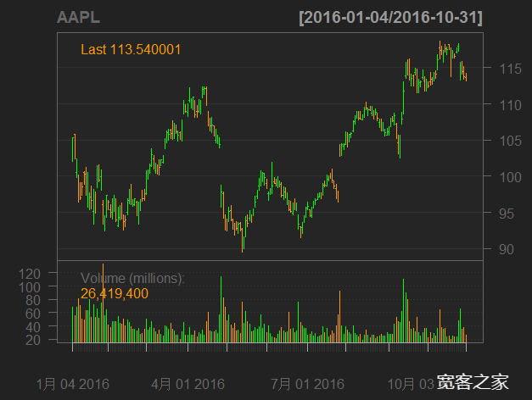Image resolution: width=532 pixels, height=400 pixels.
Task: Click the 7月 01 2016 date label
Action: pyautogui.click(x=307, y=385)
